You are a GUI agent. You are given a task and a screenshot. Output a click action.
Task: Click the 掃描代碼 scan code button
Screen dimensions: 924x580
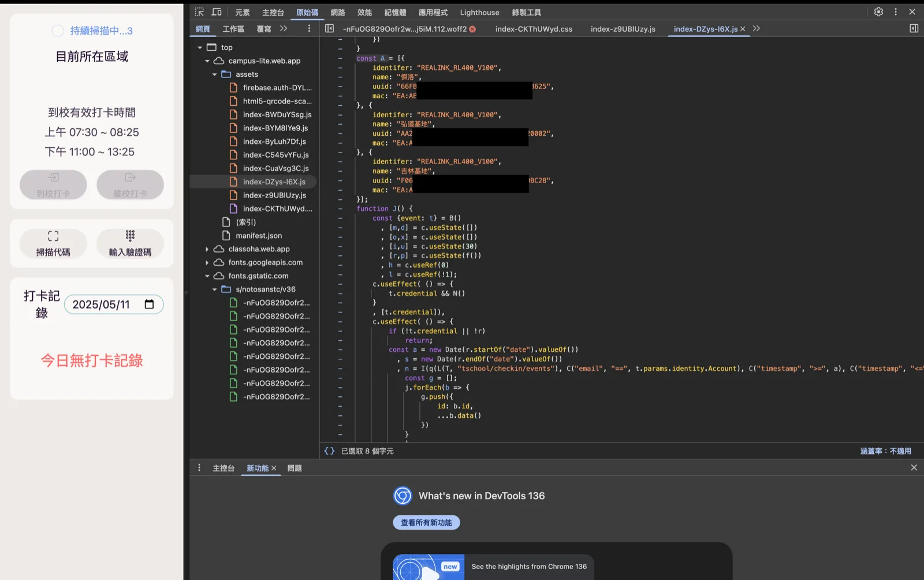click(53, 243)
